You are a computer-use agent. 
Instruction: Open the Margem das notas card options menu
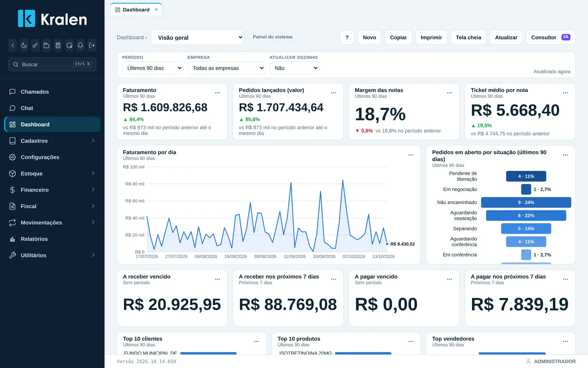[x=449, y=93]
